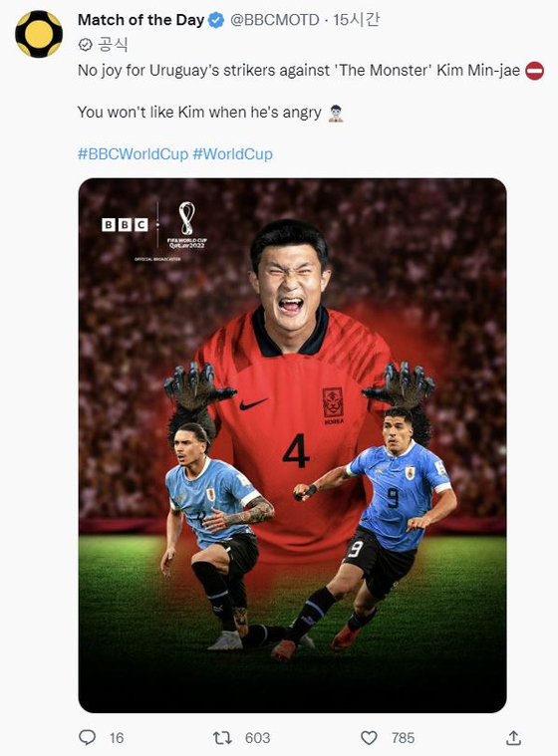558x756 pixels.
Task: Click the like count 785
Action: (x=403, y=738)
